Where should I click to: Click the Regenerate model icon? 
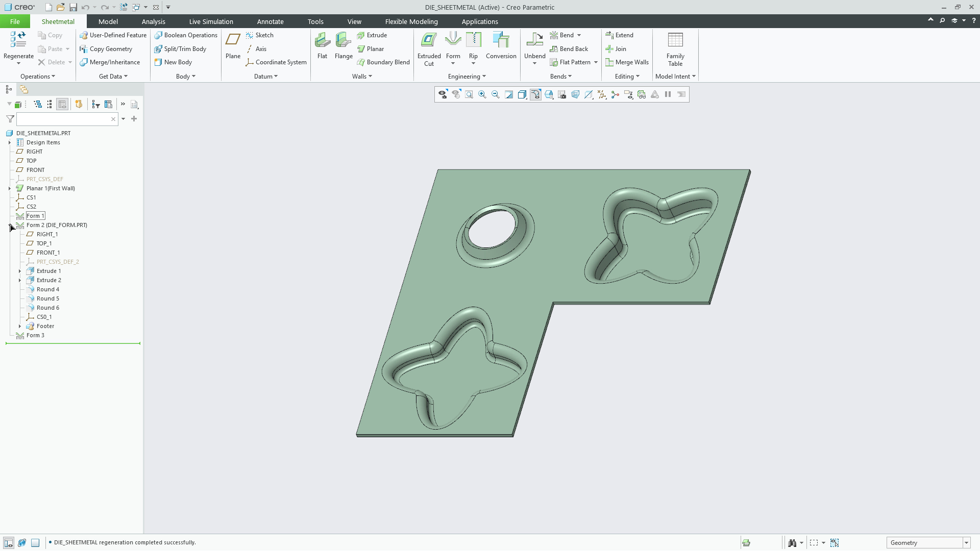pos(18,39)
